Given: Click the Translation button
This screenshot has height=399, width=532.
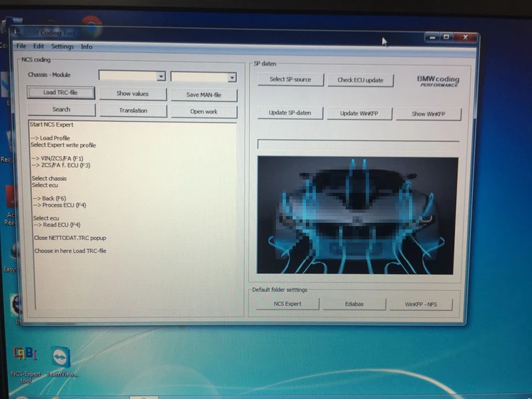Looking at the screenshot, I should click(x=133, y=110).
